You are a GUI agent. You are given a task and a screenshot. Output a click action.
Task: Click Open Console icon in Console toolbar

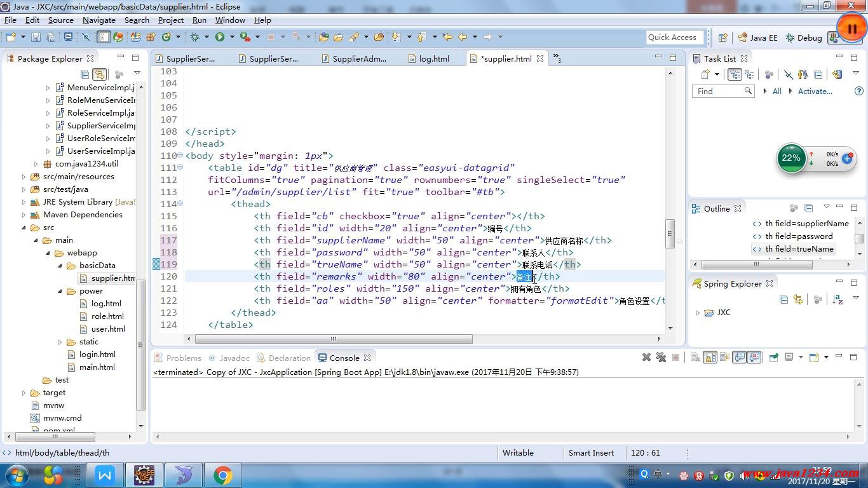tap(815, 357)
